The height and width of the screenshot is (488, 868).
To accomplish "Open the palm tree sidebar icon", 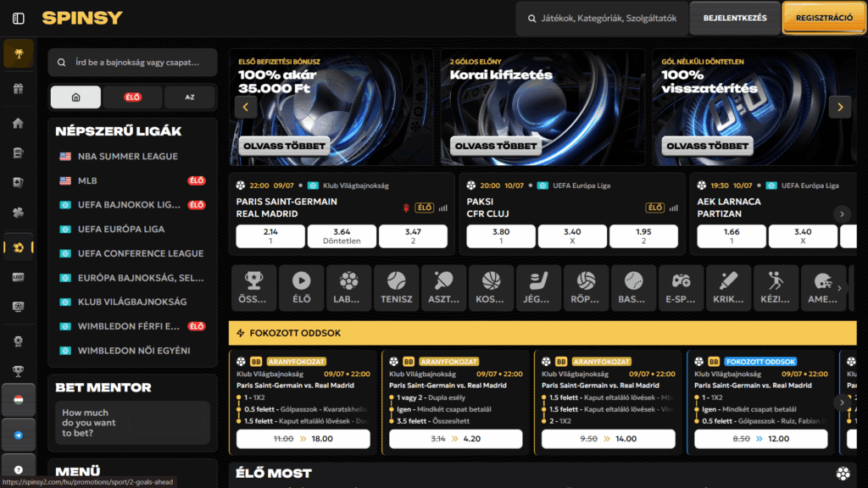I will click(19, 53).
